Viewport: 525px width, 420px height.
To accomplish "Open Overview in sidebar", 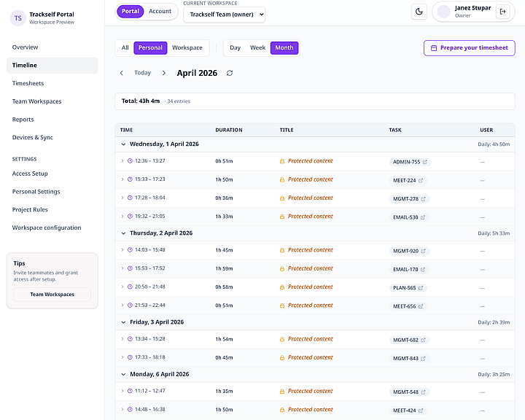I will (x=52, y=47).
